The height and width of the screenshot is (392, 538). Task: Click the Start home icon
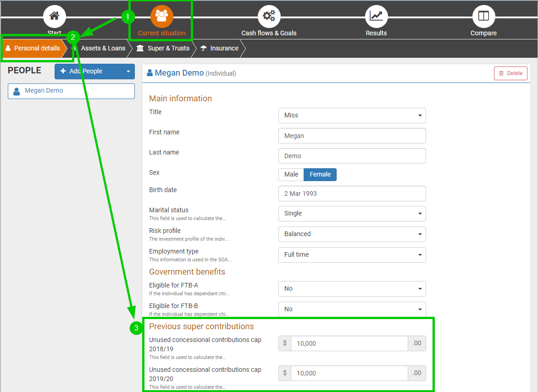pyautogui.click(x=54, y=16)
